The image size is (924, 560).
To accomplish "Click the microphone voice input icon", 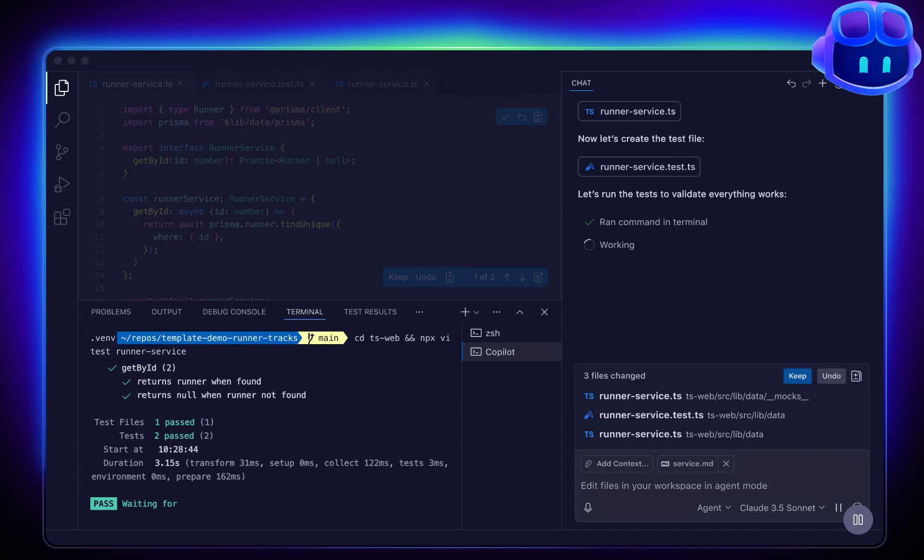I will point(588,508).
